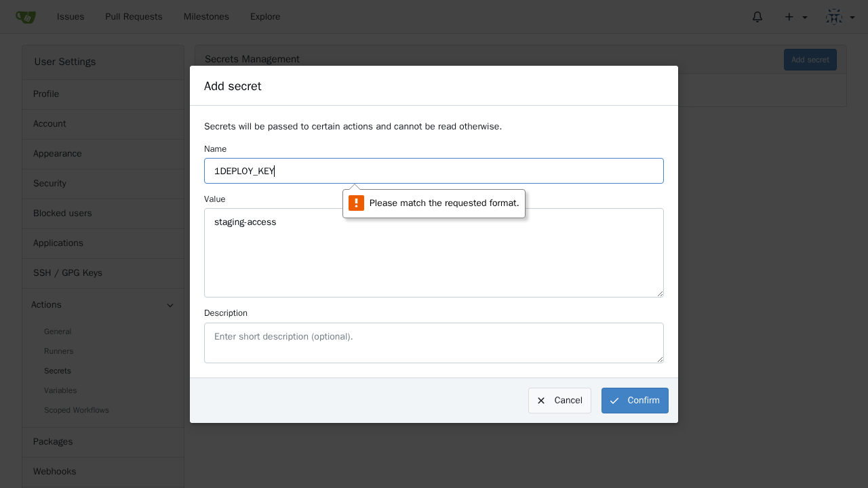This screenshot has height=488, width=868.
Task: Open Account settings page
Action: click(x=103, y=124)
